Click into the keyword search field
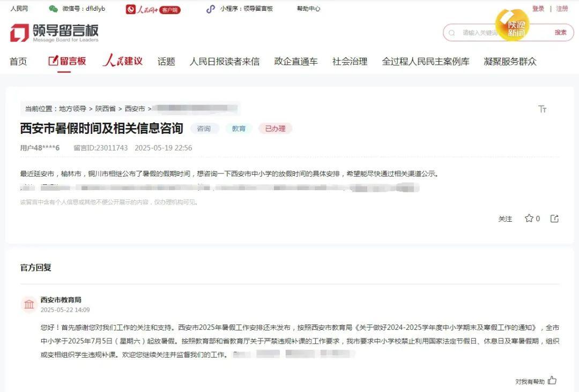 [x=480, y=33]
